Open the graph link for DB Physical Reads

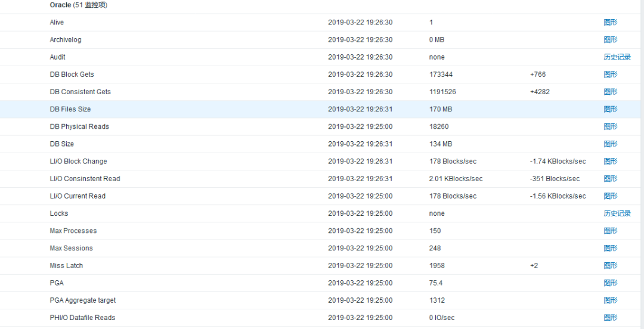tap(611, 126)
